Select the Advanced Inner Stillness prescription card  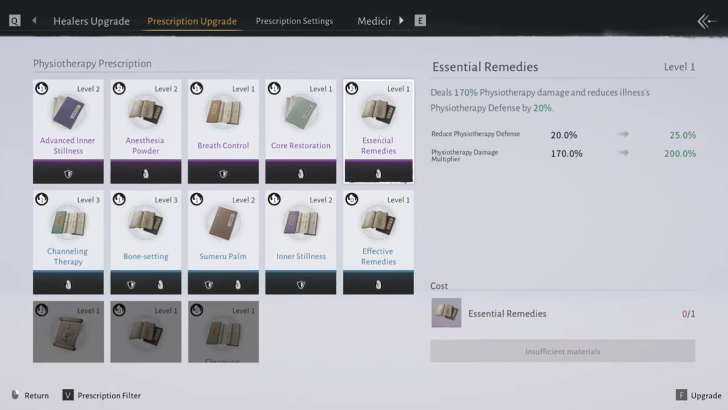click(x=68, y=131)
